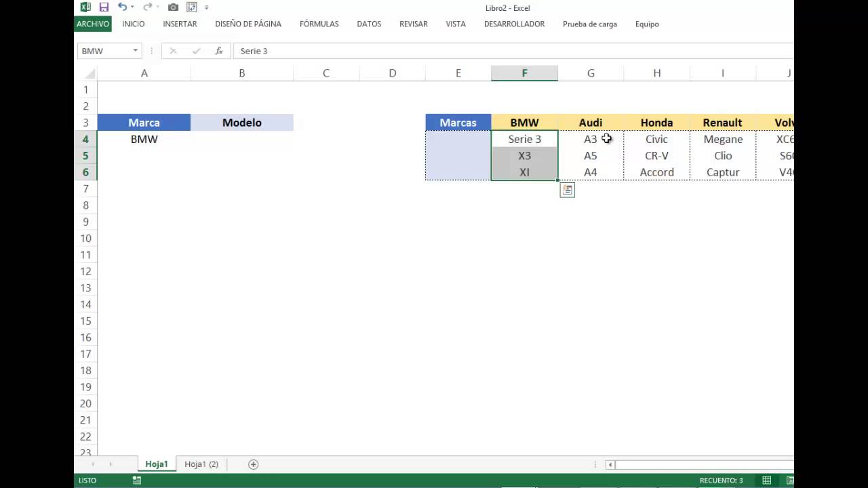
Task: Click the macro record icon in status bar
Action: tap(137, 480)
